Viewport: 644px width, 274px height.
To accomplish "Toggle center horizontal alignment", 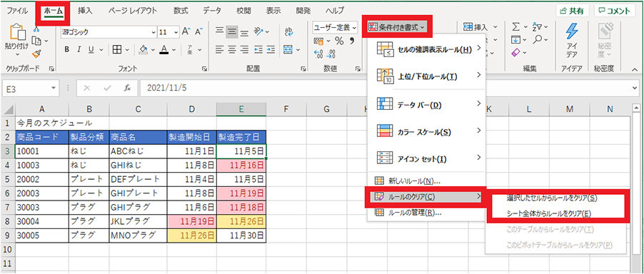I will [x=232, y=50].
